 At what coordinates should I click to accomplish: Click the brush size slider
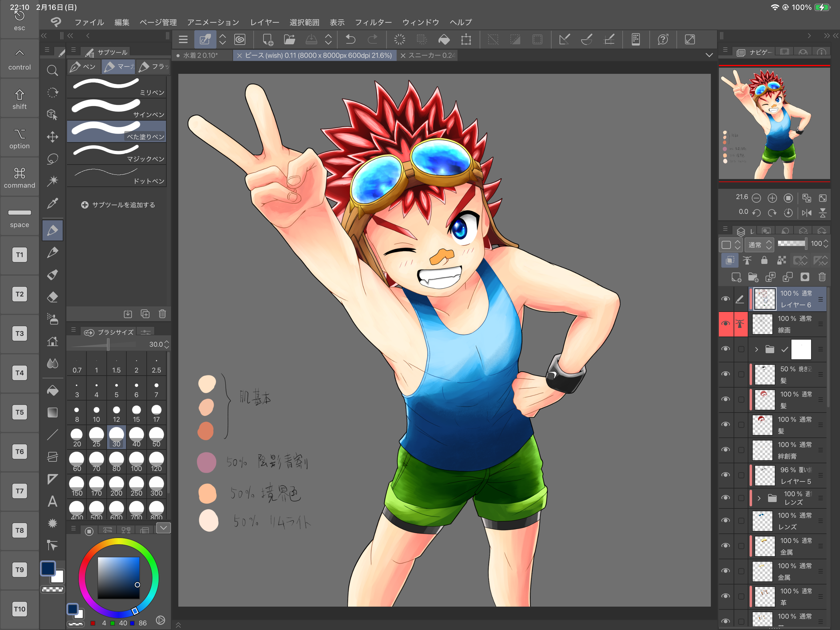[103, 344]
